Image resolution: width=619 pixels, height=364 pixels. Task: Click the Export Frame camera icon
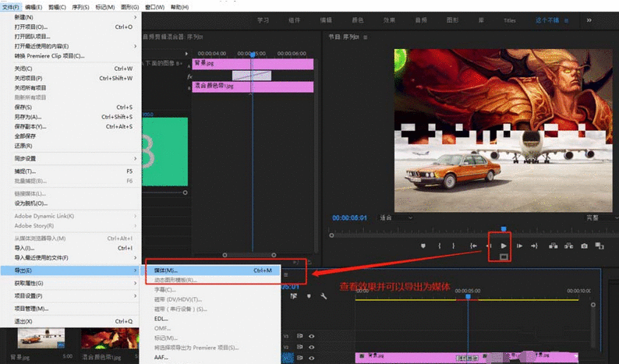click(584, 246)
